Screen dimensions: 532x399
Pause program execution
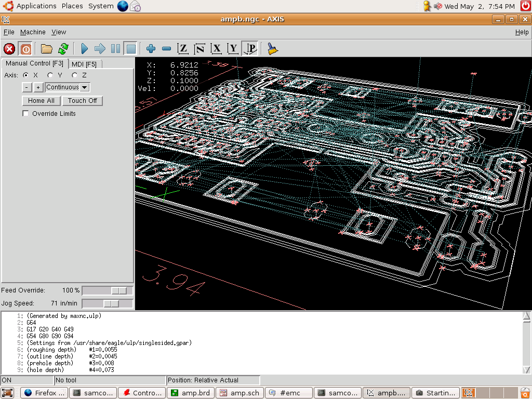pyautogui.click(x=115, y=49)
